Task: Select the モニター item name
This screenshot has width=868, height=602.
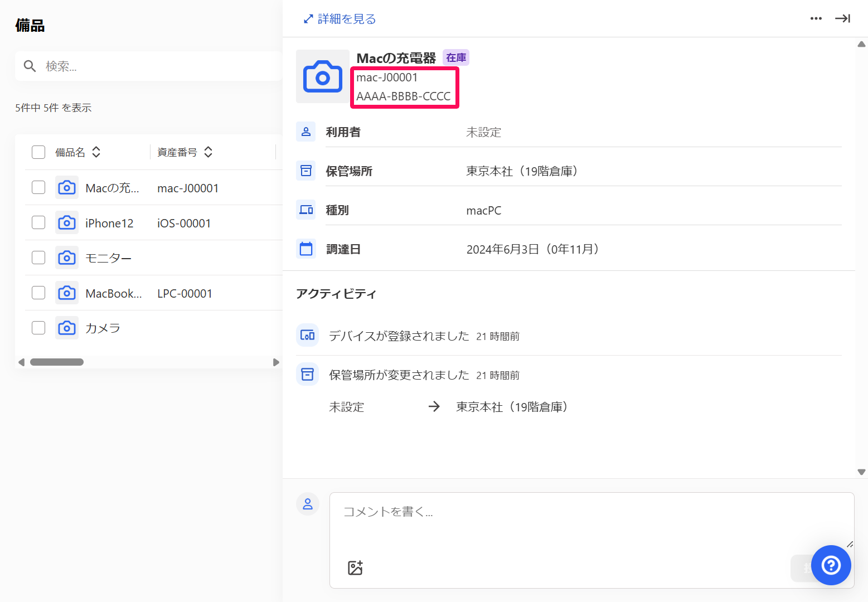Action: click(109, 258)
